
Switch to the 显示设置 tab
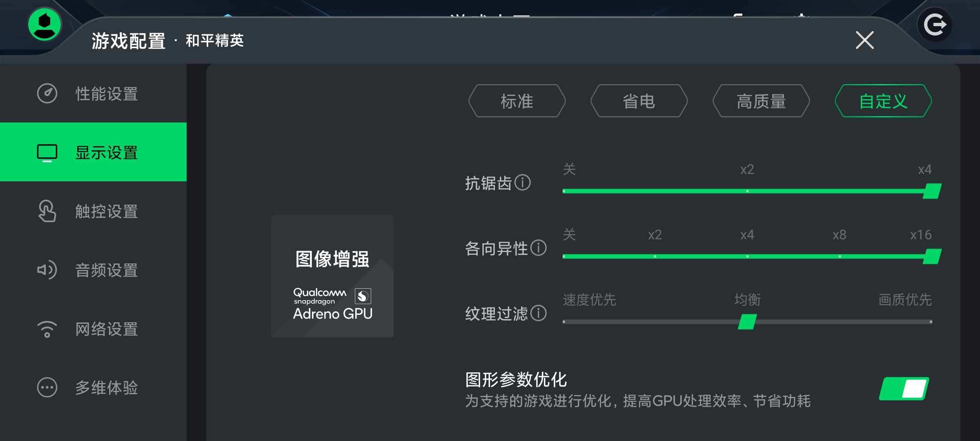click(93, 152)
